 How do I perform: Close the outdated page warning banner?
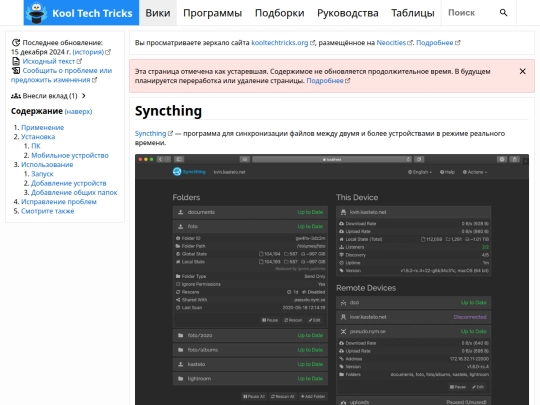pyautogui.click(x=522, y=71)
